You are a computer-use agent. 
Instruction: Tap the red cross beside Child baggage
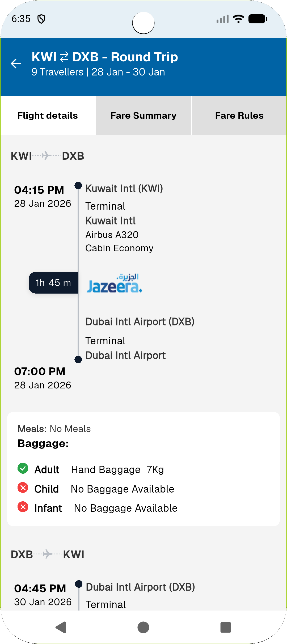pos(23,488)
